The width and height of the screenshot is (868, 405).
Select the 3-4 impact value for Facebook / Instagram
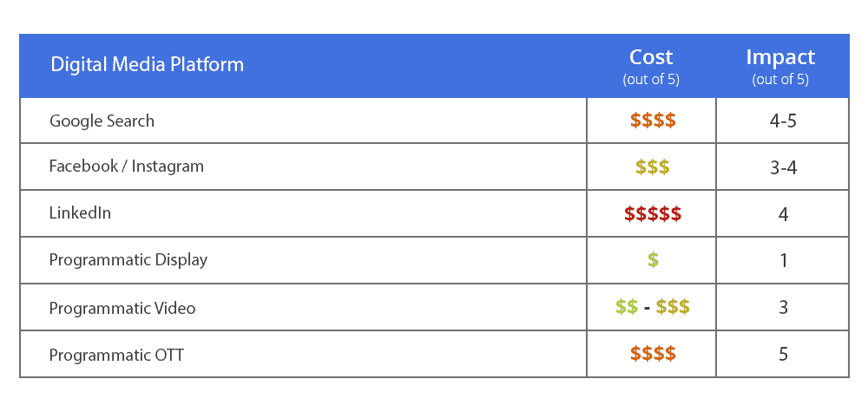(783, 167)
